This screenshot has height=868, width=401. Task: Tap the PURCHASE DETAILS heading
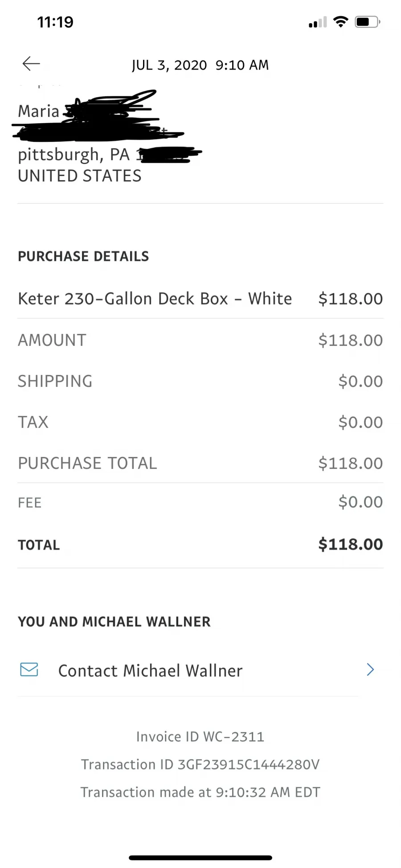coord(83,256)
